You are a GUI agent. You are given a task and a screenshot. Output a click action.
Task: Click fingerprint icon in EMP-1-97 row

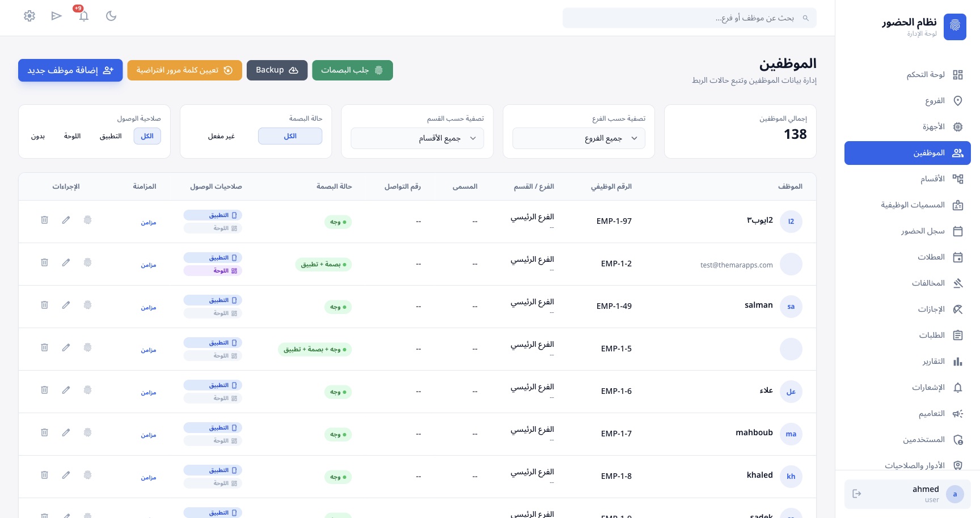coord(87,220)
